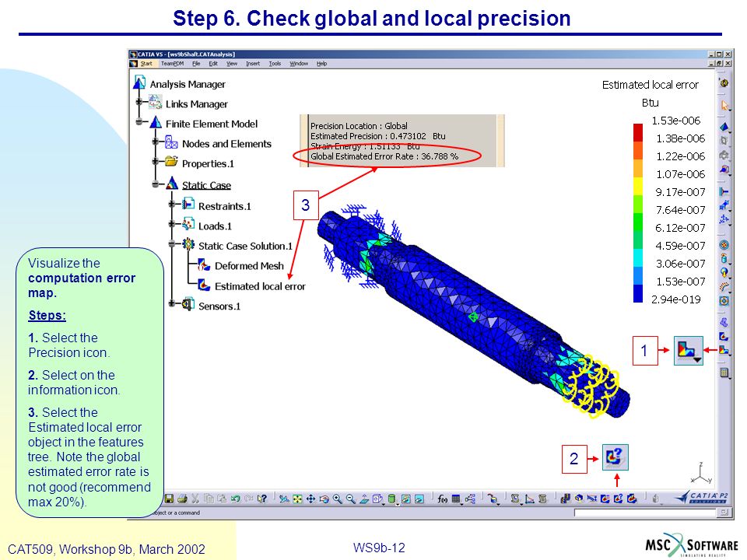747x560 pixels.
Task: Select the Pan view tool
Action: coord(310,499)
